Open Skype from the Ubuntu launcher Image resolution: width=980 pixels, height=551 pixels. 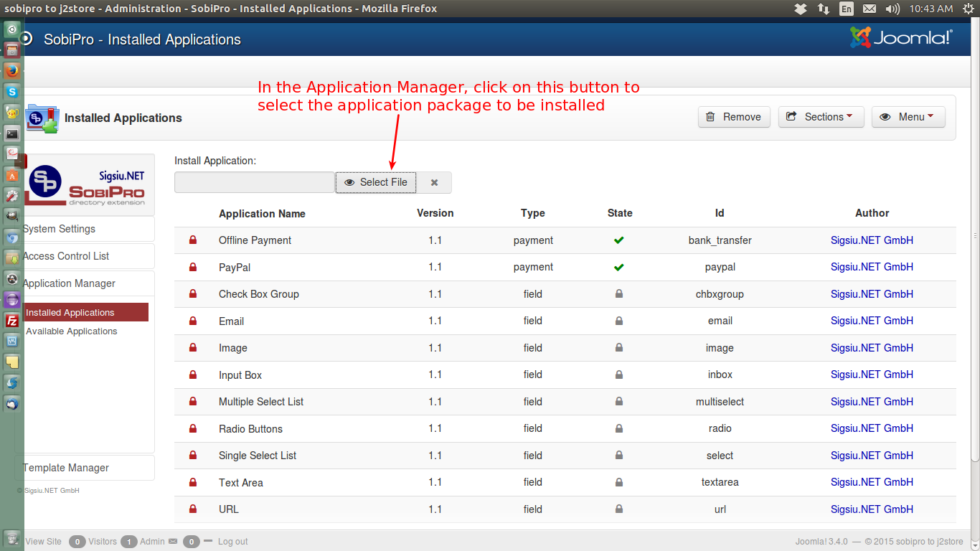pos(11,91)
